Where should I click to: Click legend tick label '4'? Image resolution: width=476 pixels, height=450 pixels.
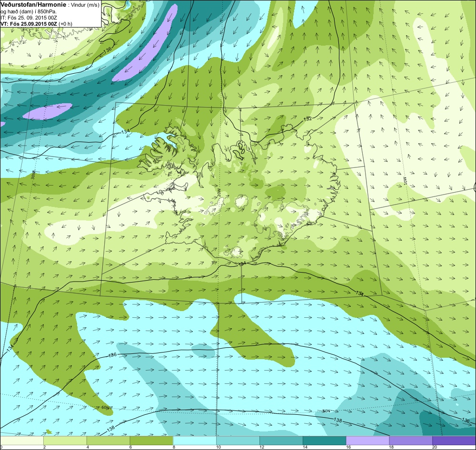(88, 447)
